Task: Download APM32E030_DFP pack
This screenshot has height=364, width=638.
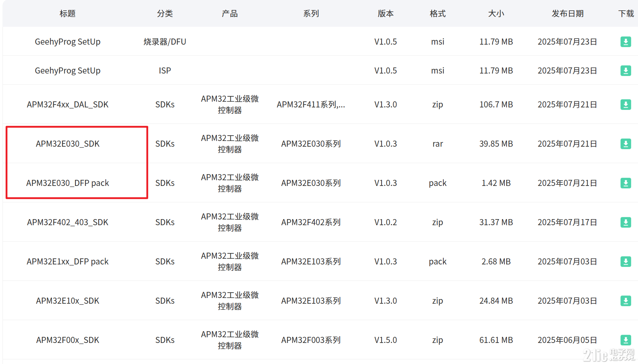Action: (625, 183)
